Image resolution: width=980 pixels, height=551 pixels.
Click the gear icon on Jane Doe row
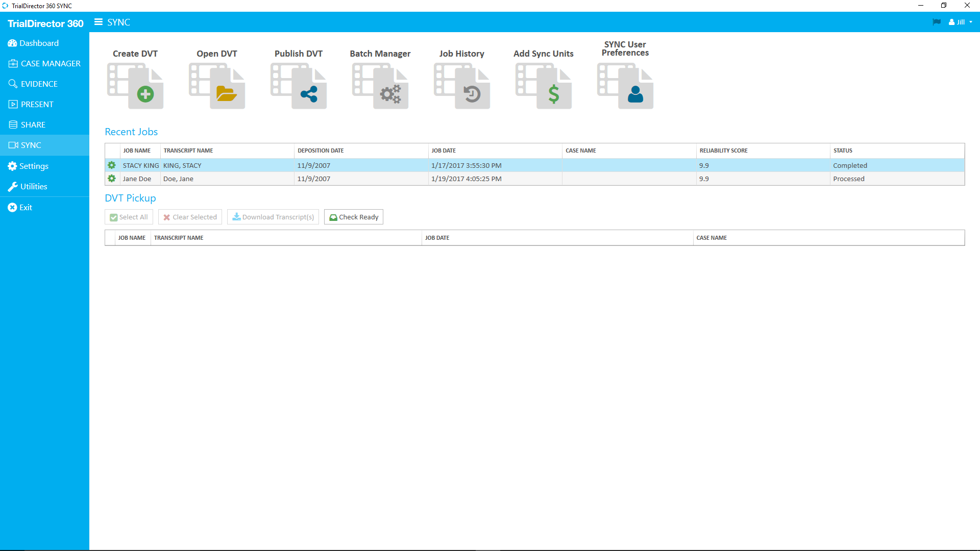point(112,179)
